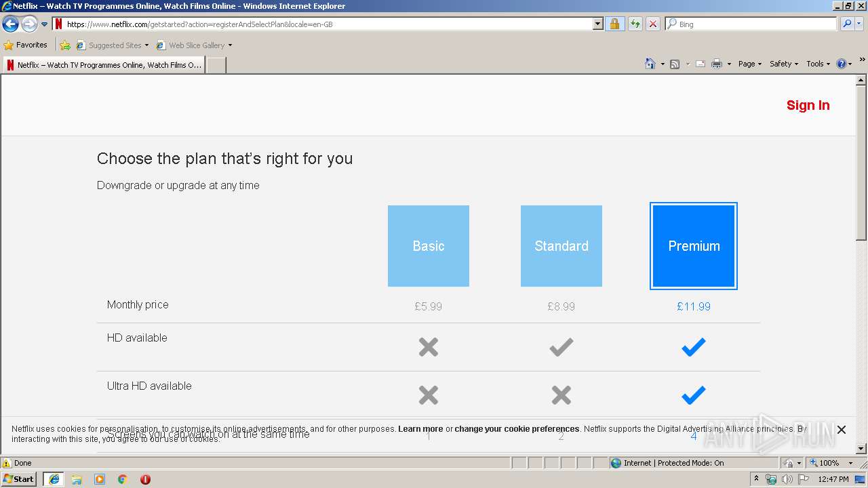Screen dimensions: 868x488
Task: Click the Standard HD available check mark
Action: point(561,347)
